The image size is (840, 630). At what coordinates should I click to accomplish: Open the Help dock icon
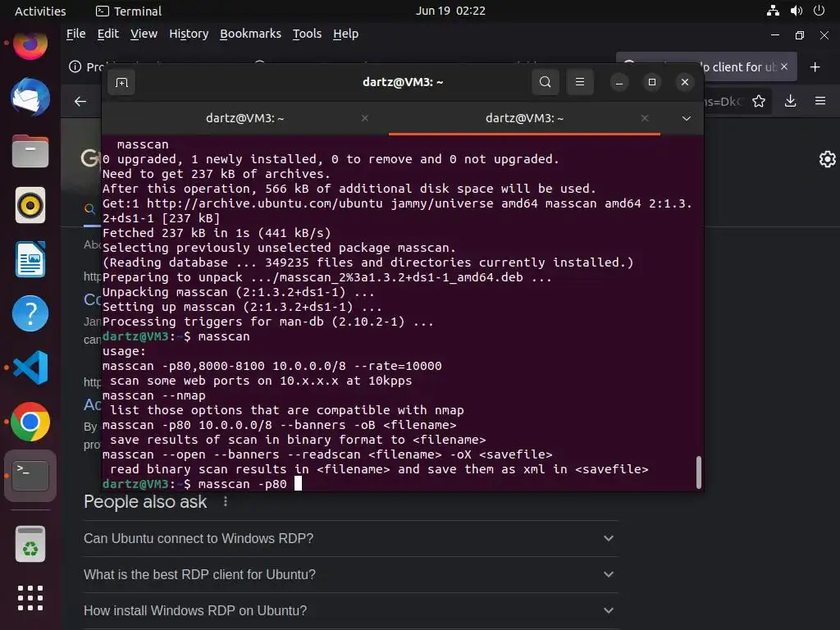point(30,313)
